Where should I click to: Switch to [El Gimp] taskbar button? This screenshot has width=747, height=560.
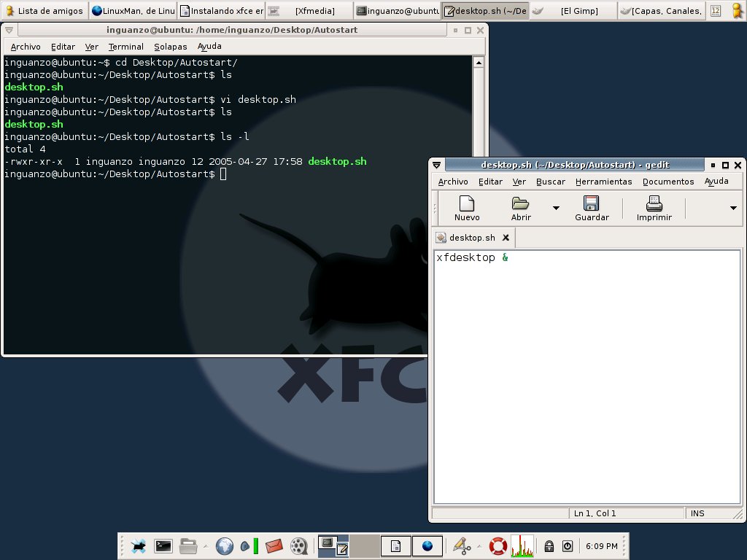tap(573, 10)
